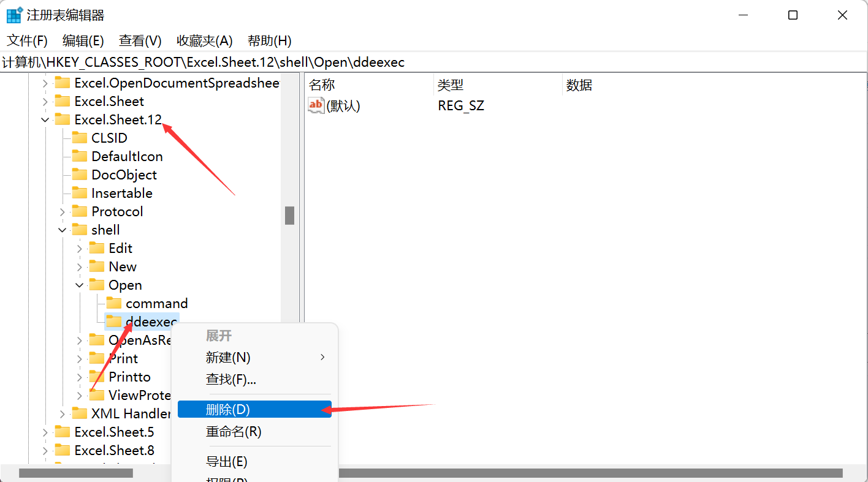Click the folder icon of Excel.Sheet.12
This screenshot has height=482, width=868.
click(63, 119)
